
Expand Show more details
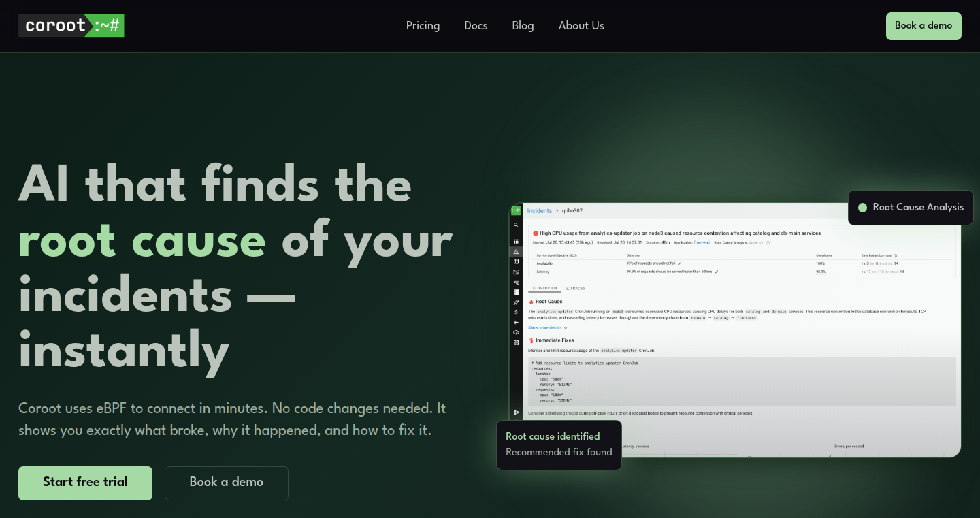[547, 327]
